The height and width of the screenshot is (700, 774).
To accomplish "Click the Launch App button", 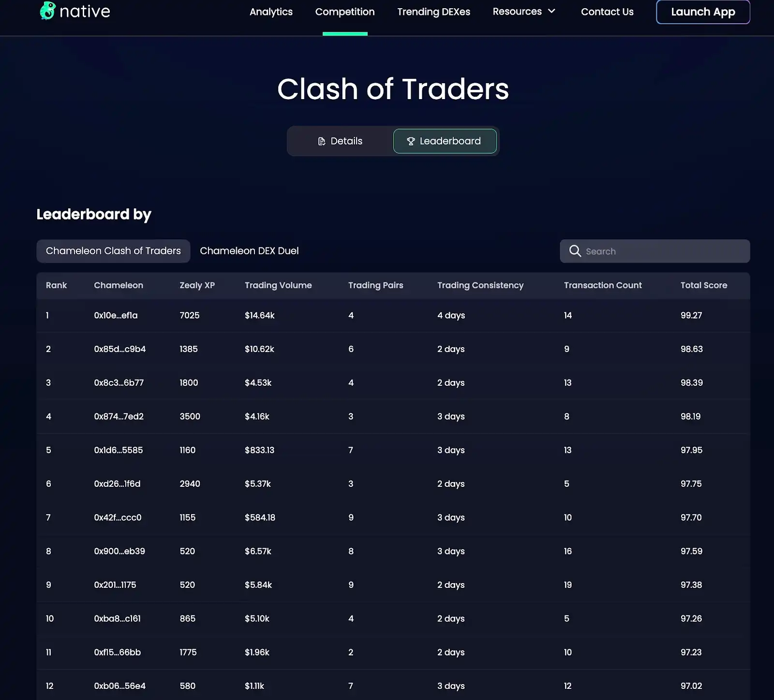I will point(703,12).
